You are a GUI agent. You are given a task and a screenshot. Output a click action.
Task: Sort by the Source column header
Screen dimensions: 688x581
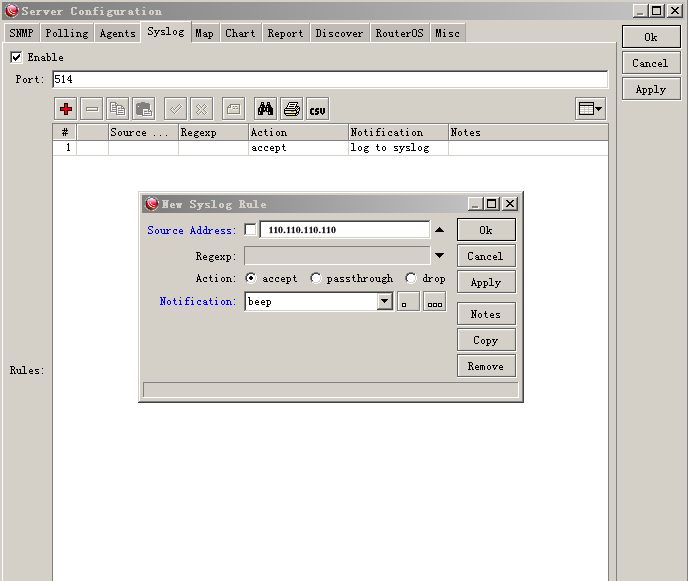tap(143, 133)
